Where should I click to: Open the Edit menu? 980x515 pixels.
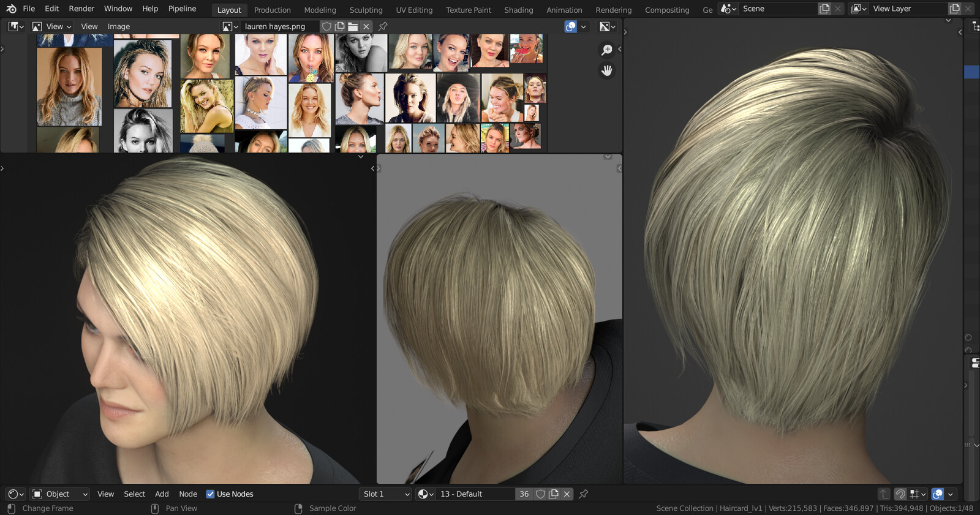point(52,9)
